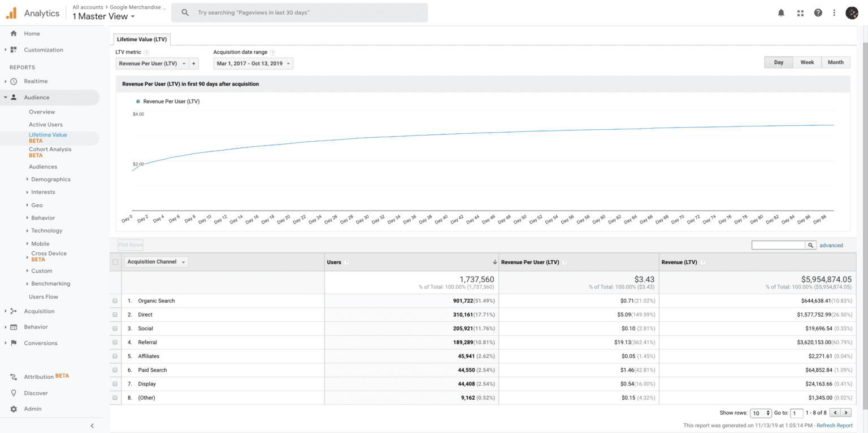Open the apps grid icon
This screenshot has width=868, height=433.
800,12
